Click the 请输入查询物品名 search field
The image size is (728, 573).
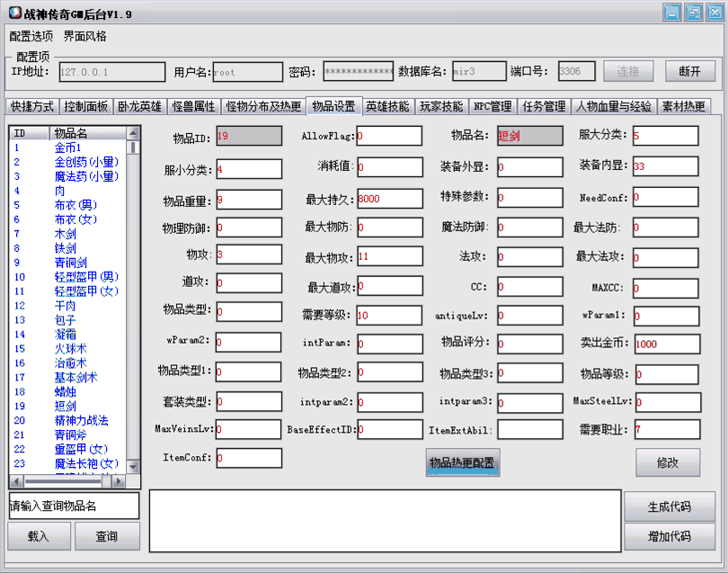click(74, 506)
